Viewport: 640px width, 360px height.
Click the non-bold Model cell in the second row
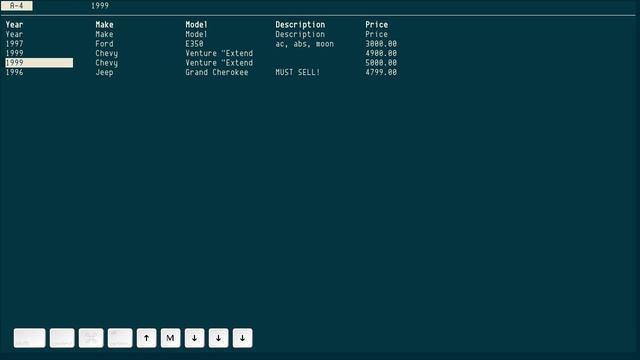[x=196, y=34]
